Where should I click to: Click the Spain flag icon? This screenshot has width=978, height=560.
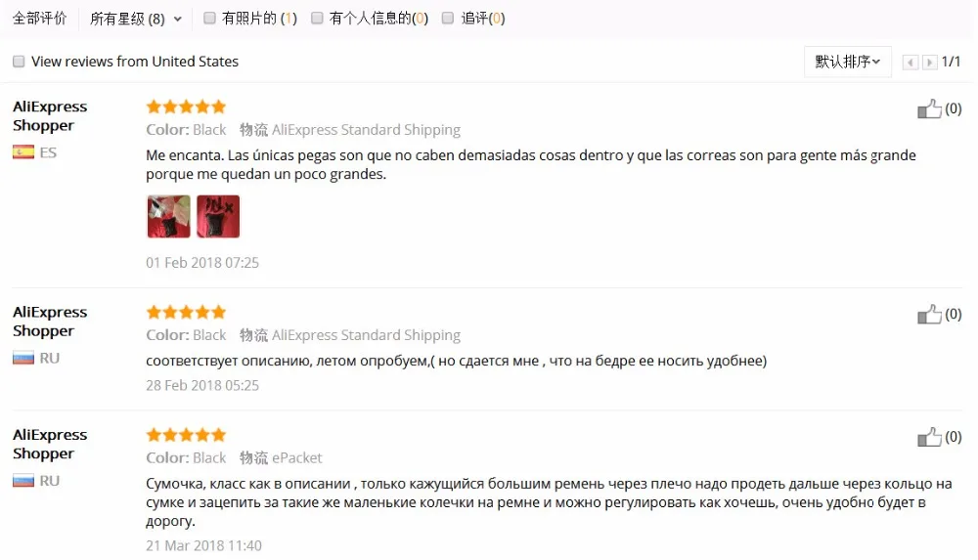click(23, 152)
